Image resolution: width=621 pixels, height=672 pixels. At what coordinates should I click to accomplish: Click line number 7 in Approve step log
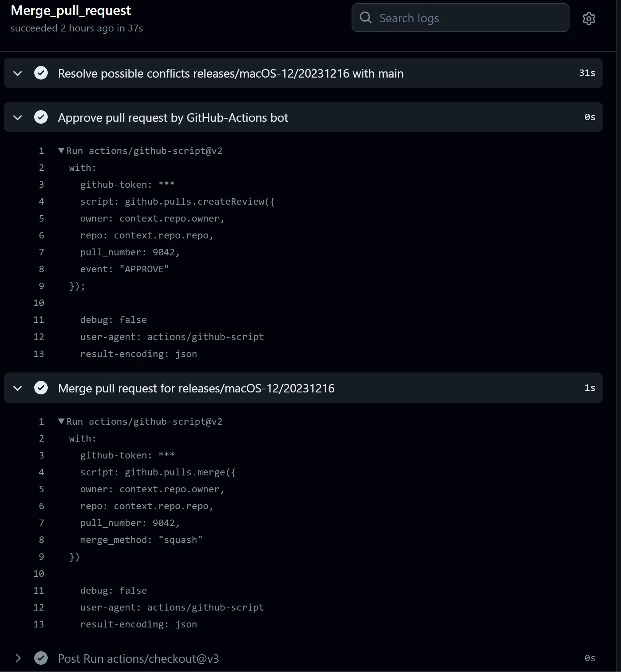point(42,252)
